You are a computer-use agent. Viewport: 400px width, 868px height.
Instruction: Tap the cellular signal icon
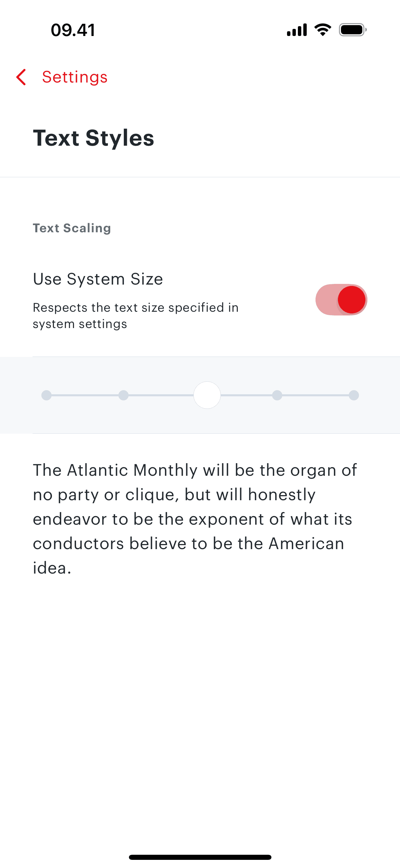coord(297,30)
